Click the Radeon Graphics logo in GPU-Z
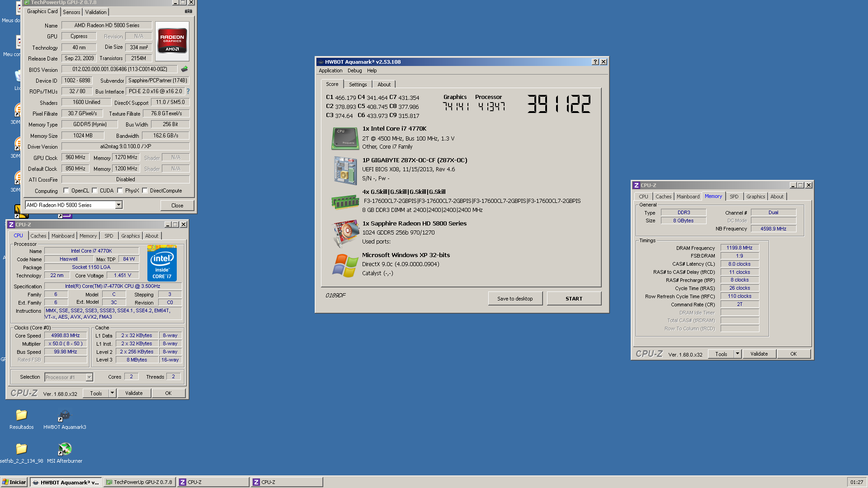 click(x=172, y=41)
